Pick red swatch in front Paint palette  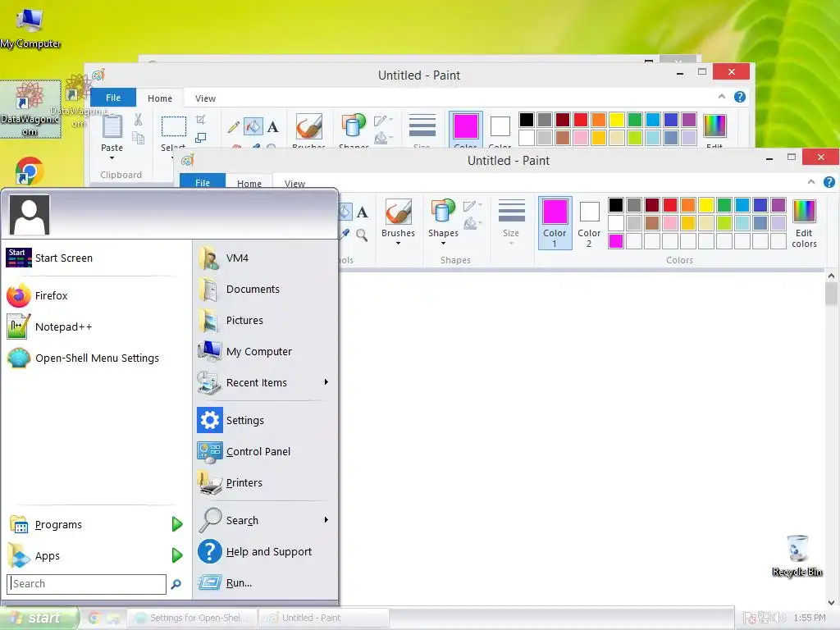(x=670, y=205)
